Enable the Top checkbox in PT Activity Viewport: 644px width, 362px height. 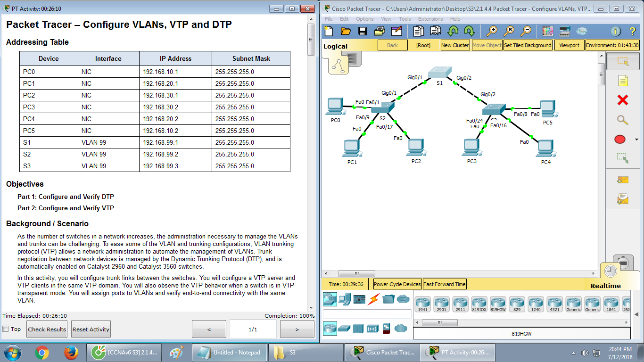5,329
